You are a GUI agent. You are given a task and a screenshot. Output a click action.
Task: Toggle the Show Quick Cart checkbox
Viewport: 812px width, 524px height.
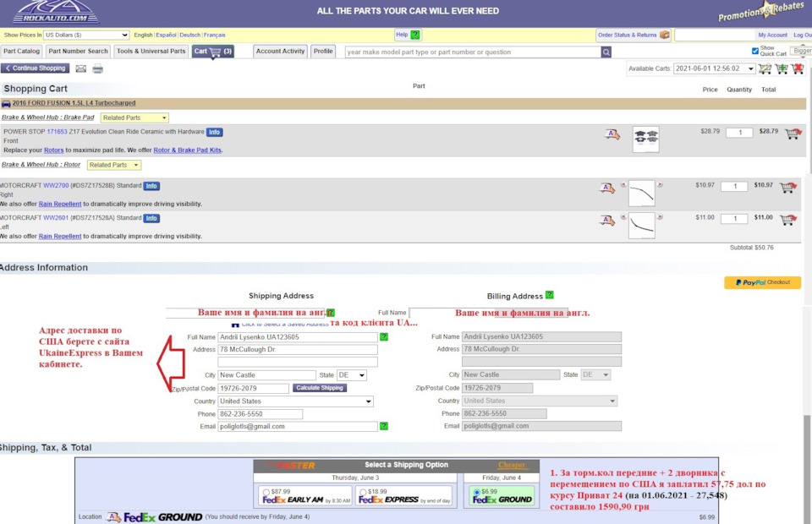click(755, 51)
